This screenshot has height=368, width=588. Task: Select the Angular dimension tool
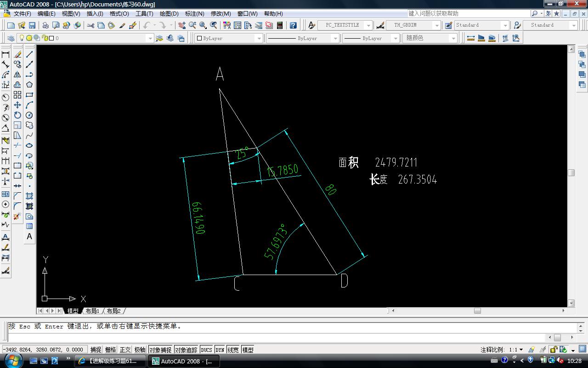pos(6,128)
